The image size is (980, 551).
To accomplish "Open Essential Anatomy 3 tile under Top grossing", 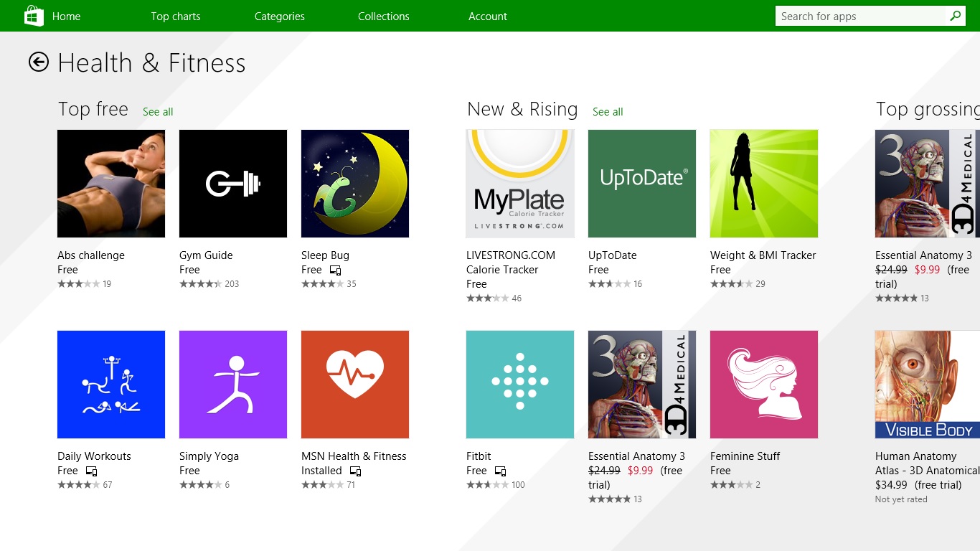I will point(928,184).
